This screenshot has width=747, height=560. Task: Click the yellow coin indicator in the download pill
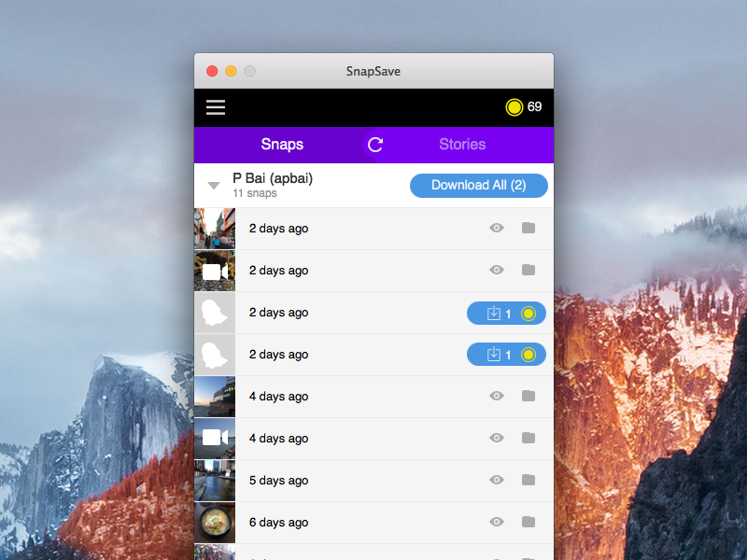(529, 313)
